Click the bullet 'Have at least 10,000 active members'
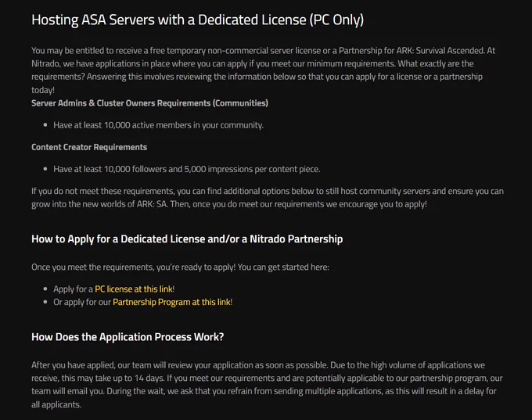This screenshot has height=420, width=532. pyautogui.click(x=158, y=125)
